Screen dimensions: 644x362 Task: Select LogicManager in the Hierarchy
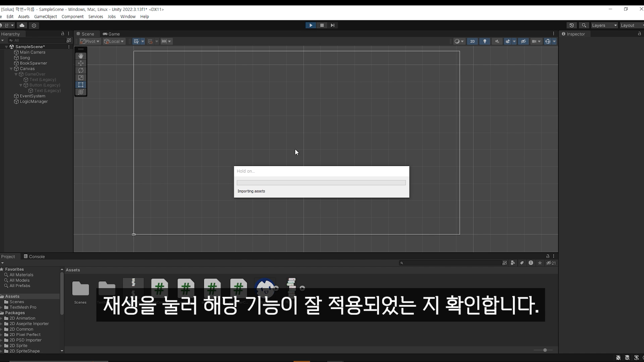tap(34, 102)
